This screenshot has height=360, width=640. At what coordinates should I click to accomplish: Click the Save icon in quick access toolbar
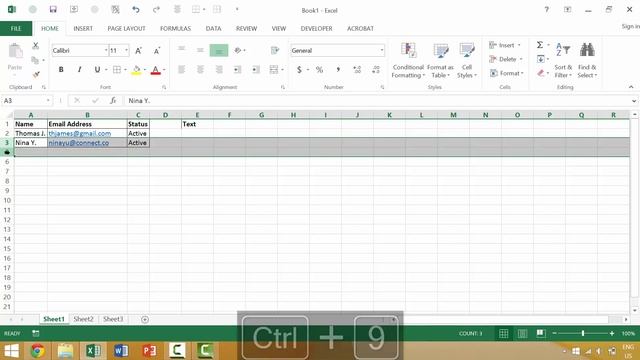point(53,9)
